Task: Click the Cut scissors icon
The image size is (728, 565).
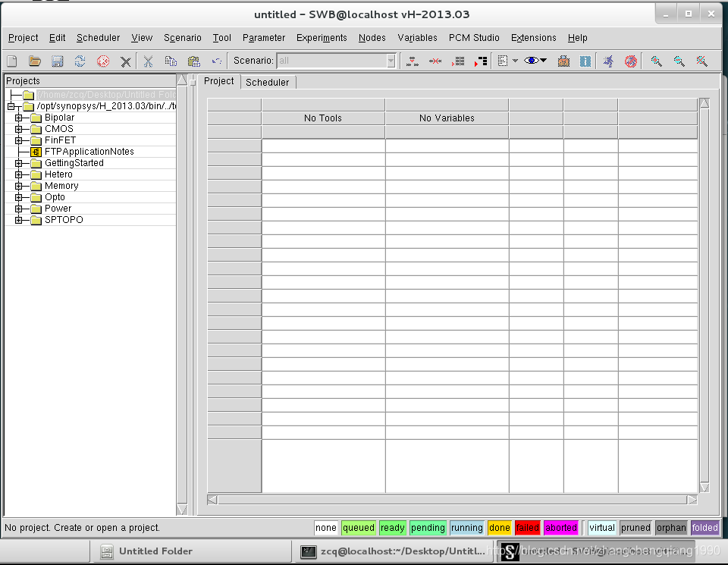Action: click(x=148, y=61)
